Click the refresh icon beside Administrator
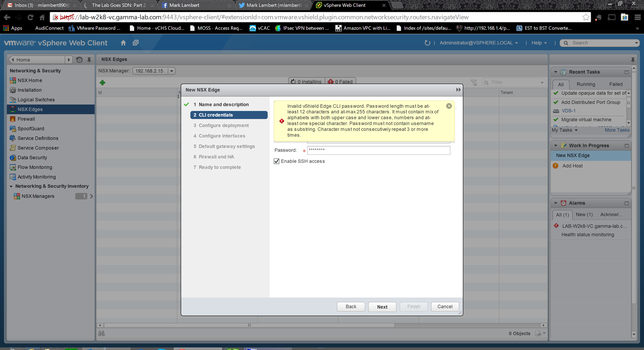Screen dimensions: 644x350 (x=427, y=43)
